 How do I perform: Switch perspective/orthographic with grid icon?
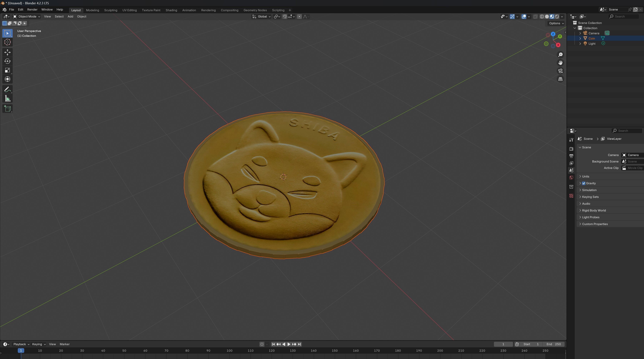(560, 79)
